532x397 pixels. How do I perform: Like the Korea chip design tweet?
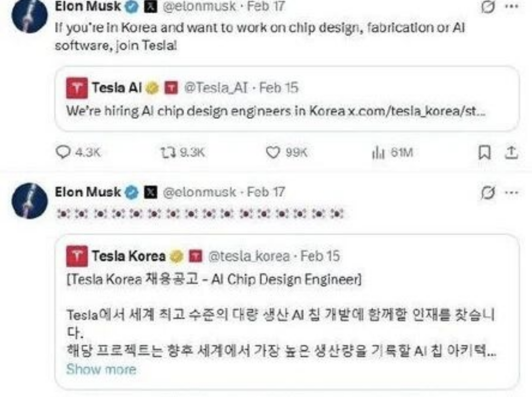(x=272, y=153)
